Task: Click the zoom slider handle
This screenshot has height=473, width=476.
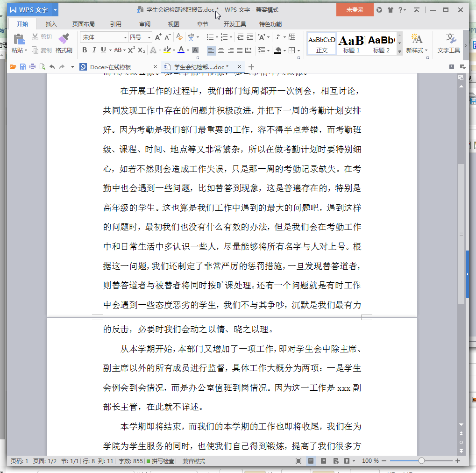Action: click(x=421, y=461)
